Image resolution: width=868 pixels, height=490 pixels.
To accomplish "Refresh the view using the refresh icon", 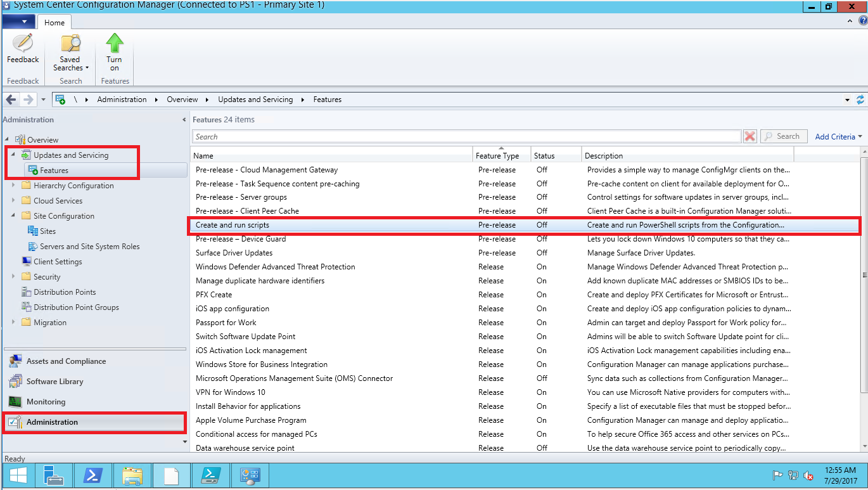I will [x=860, y=100].
